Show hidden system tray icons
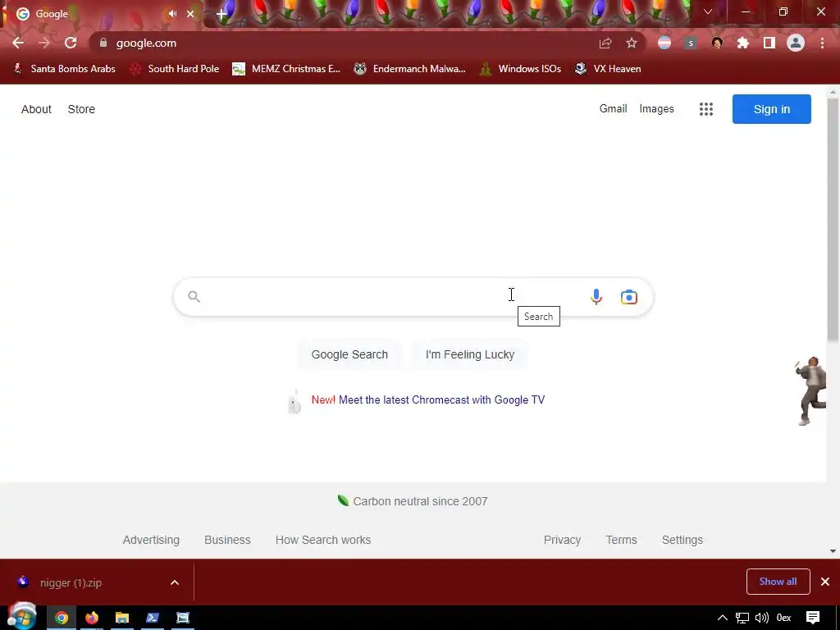This screenshot has height=630, width=840. tap(722, 619)
